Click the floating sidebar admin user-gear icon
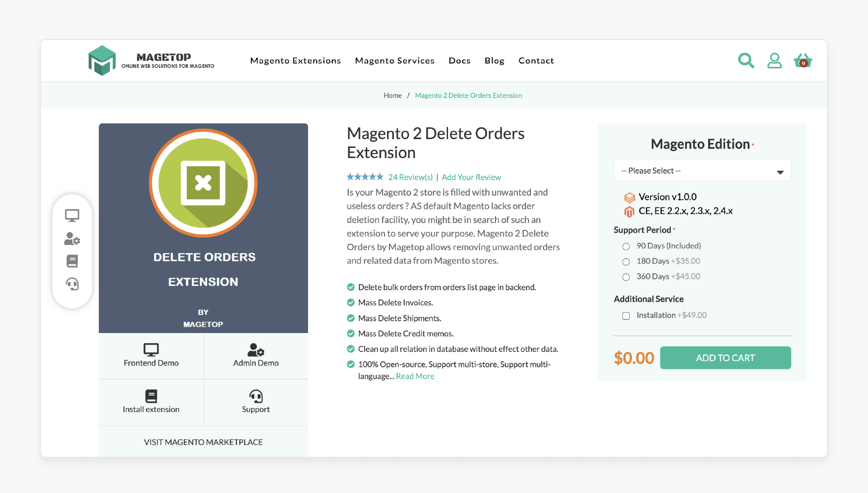 pos(72,239)
